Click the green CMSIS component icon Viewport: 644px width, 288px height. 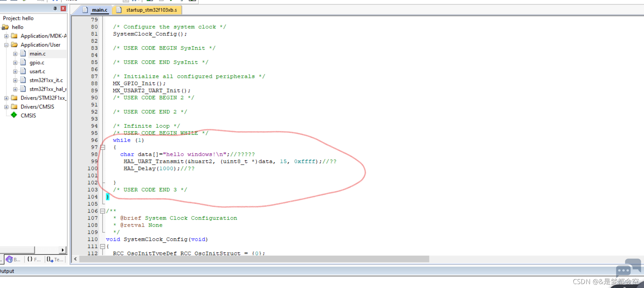pos(14,115)
